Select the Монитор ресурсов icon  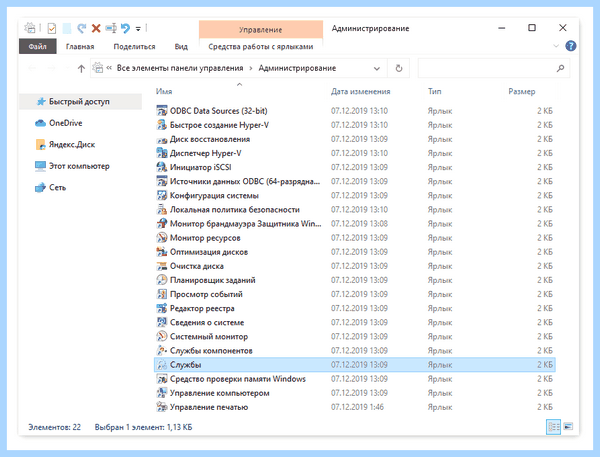point(162,238)
